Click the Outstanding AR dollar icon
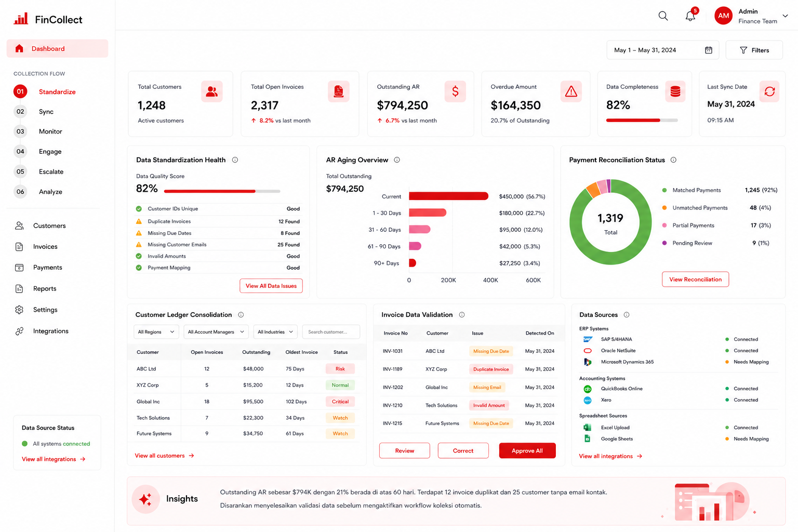The image size is (798, 532). coord(455,91)
